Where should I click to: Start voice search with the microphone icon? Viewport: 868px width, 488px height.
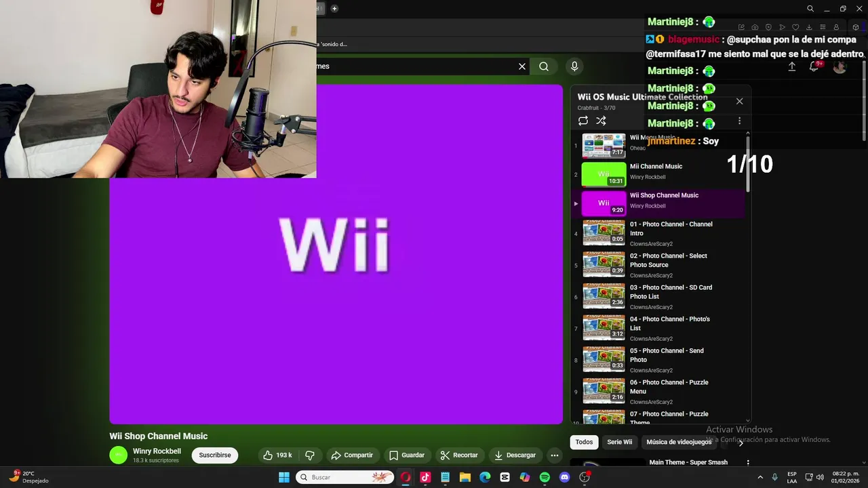click(574, 66)
